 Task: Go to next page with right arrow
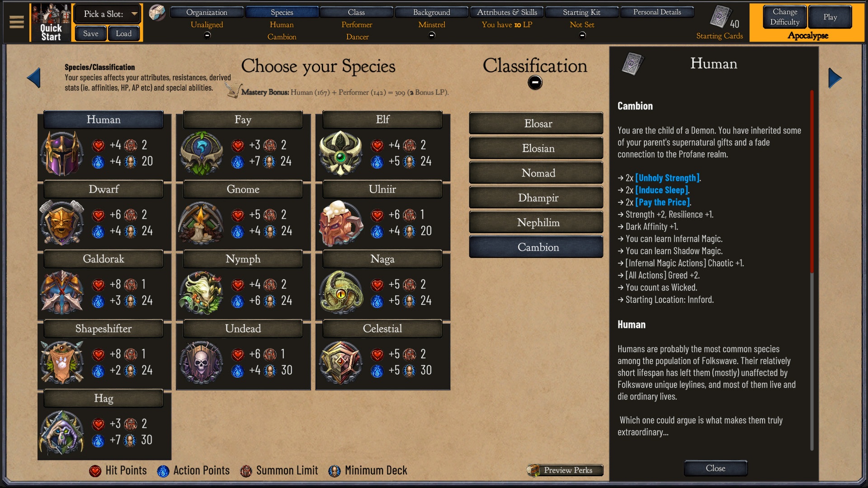pyautogui.click(x=835, y=78)
